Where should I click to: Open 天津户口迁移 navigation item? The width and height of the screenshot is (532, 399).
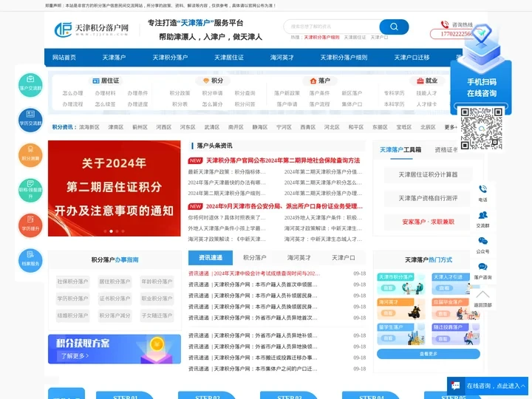[412, 58]
